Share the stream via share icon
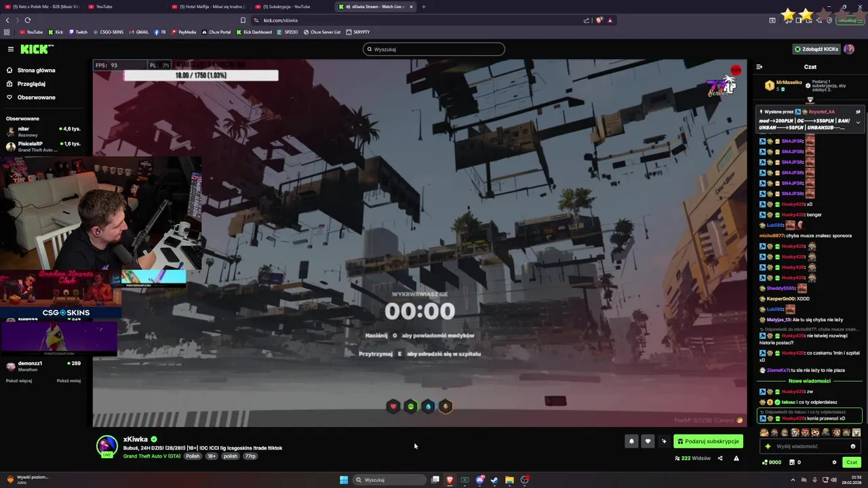The width and height of the screenshot is (868, 488). [720, 458]
